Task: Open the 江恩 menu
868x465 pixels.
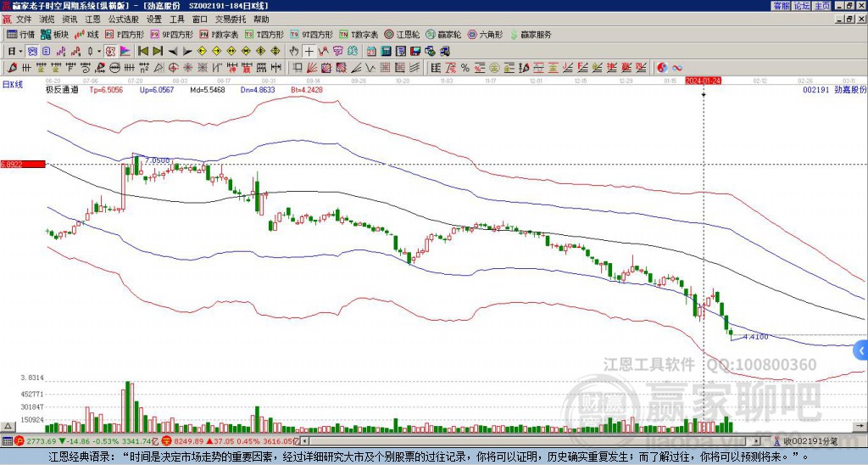Action: [92, 20]
